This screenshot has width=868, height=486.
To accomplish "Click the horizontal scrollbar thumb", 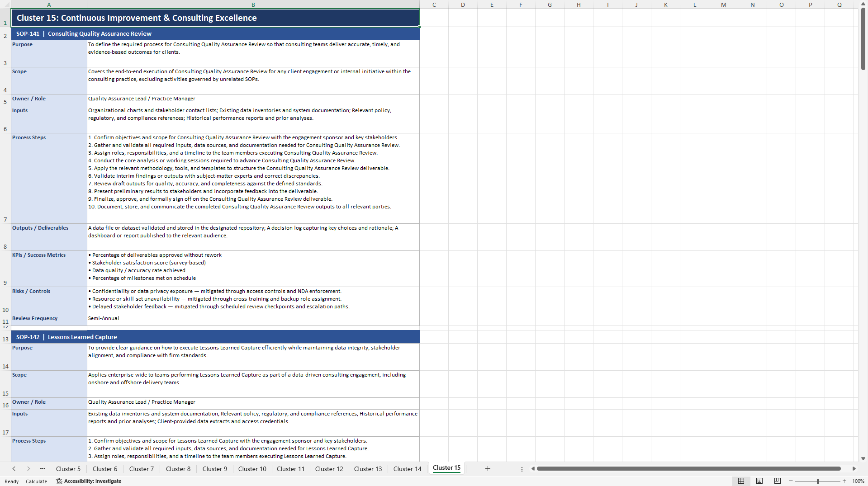I will 688,469.
